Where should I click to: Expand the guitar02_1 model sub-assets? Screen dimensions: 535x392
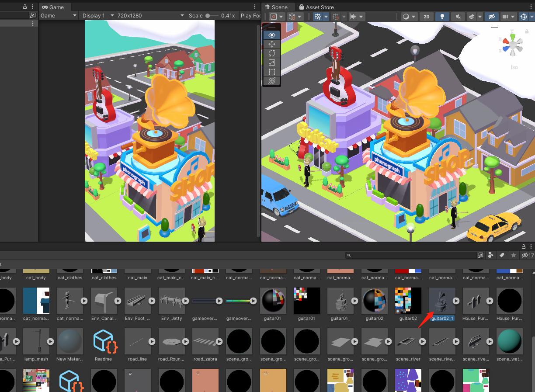pos(456,301)
